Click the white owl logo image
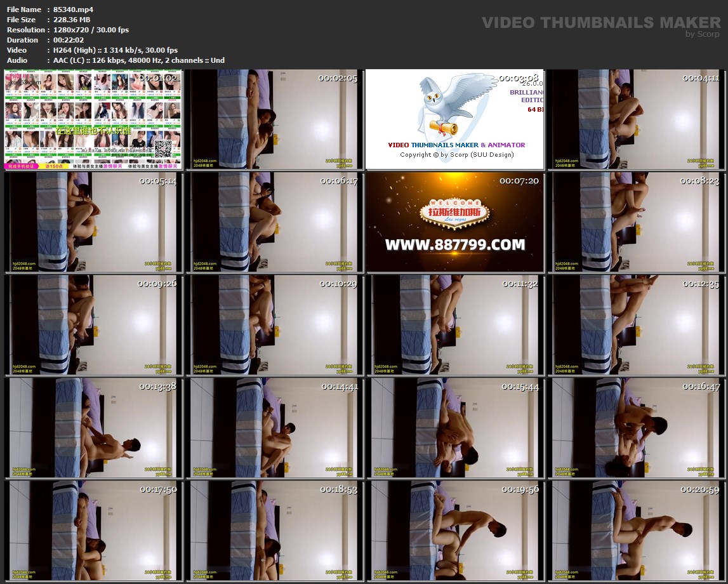 point(447,106)
